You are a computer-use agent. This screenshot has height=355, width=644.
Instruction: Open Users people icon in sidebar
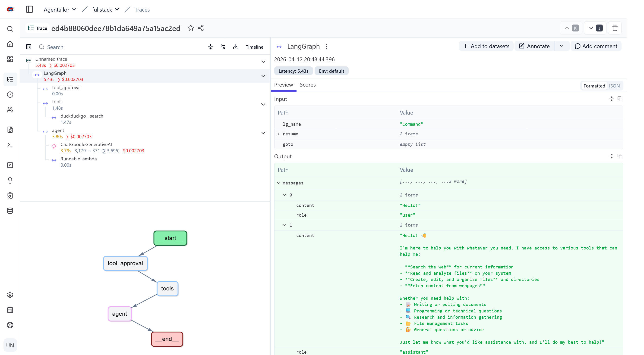click(10, 110)
